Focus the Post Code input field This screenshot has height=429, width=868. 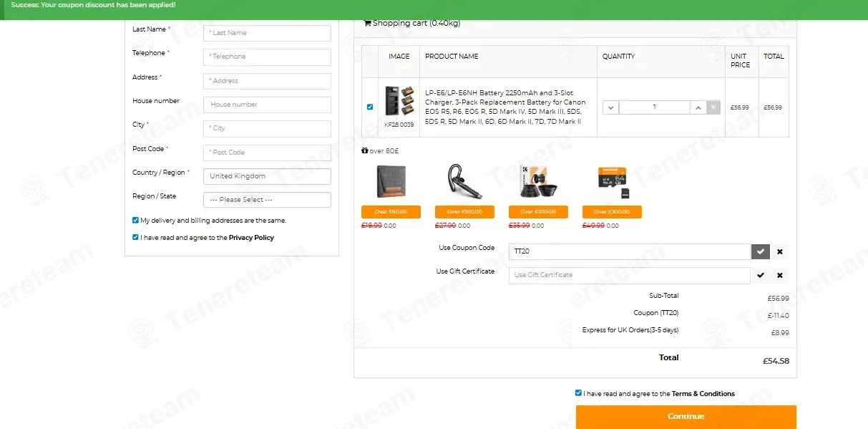267,153
